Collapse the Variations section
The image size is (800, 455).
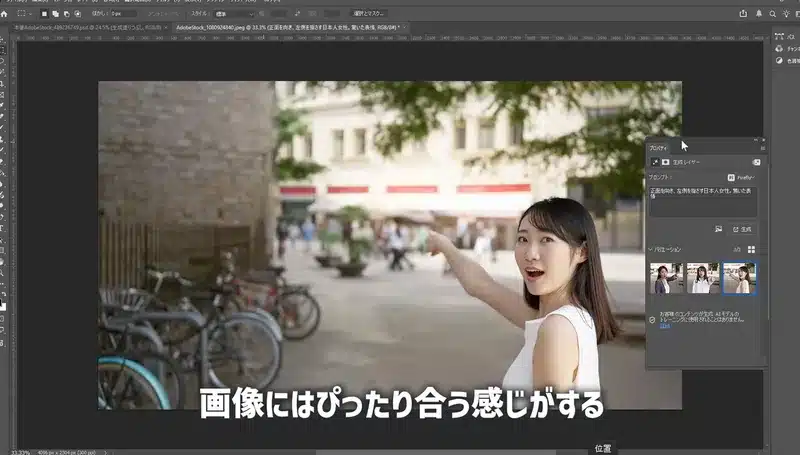(x=652, y=249)
